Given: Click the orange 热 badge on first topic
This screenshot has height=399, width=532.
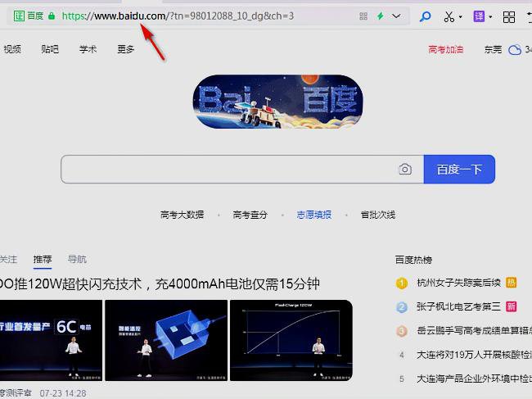Looking at the screenshot, I should pos(512,283).
